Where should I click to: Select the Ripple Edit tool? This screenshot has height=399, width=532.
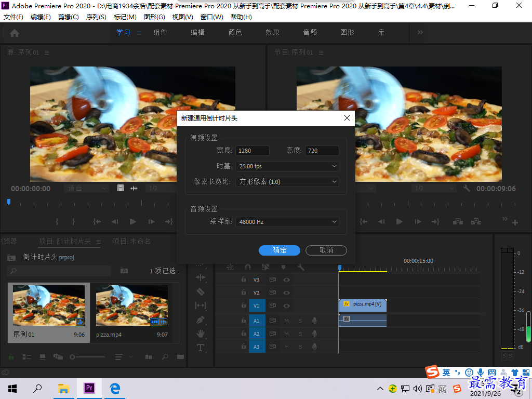click(x=201, y=277)
